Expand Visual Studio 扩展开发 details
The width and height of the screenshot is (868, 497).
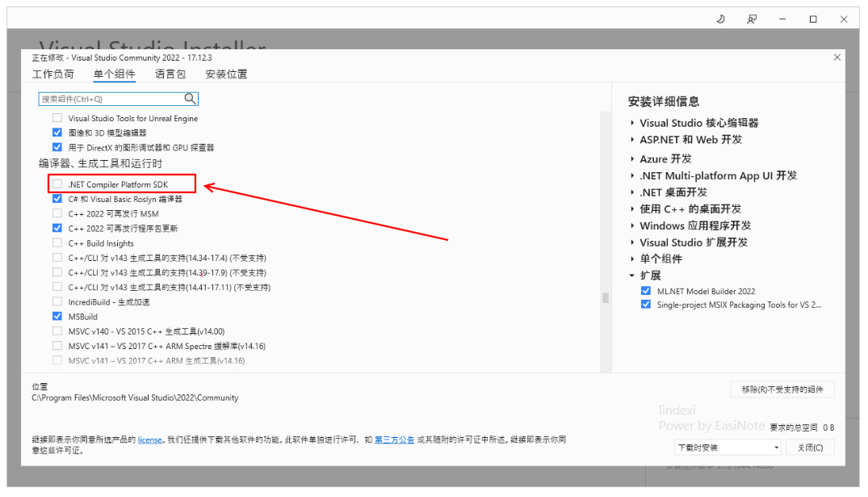(632, 242)
